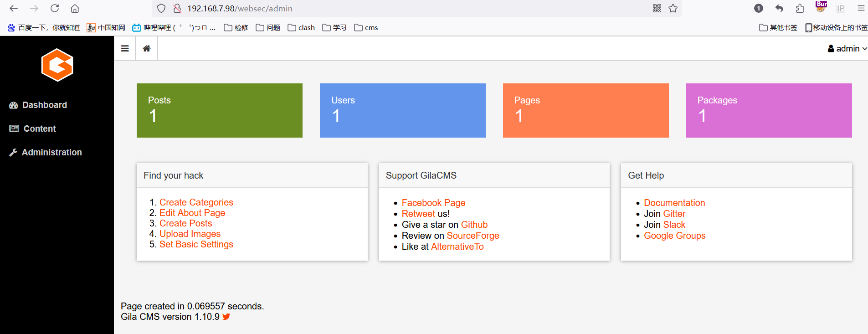The image size is (868, 334).
Task: Click the circled number one extension icon
Action: tap(759, 8)
